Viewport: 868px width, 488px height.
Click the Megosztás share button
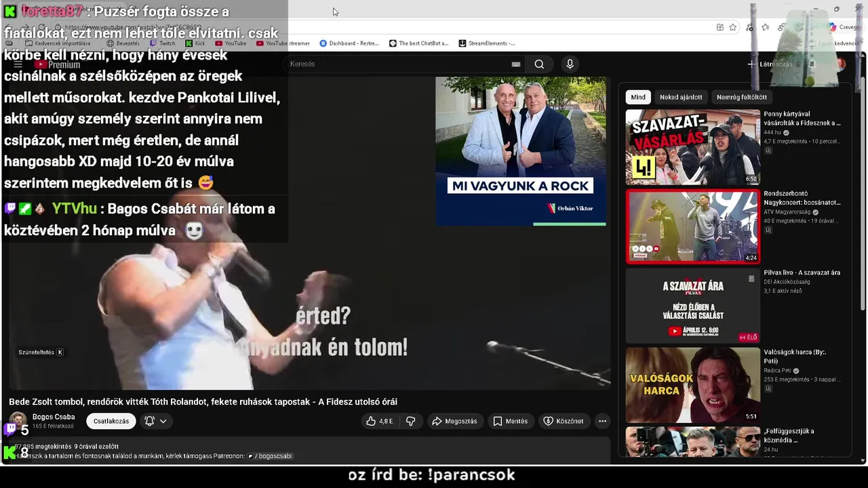454,421
